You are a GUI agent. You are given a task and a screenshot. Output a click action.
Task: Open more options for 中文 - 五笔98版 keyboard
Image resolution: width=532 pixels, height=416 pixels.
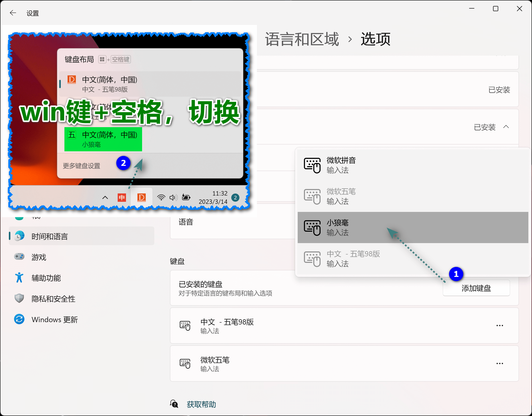pos(500,326)
